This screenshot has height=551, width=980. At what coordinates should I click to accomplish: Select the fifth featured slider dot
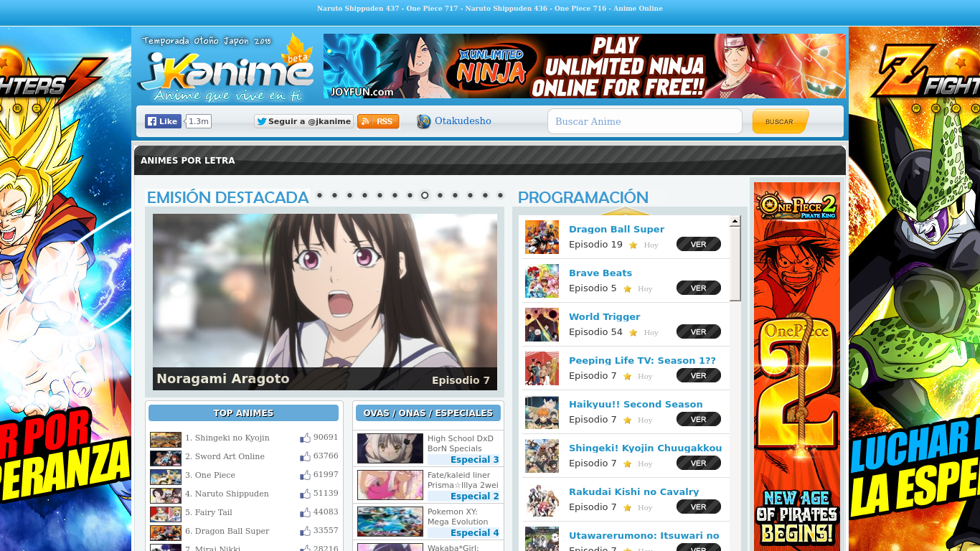click(x=380, y=195)
